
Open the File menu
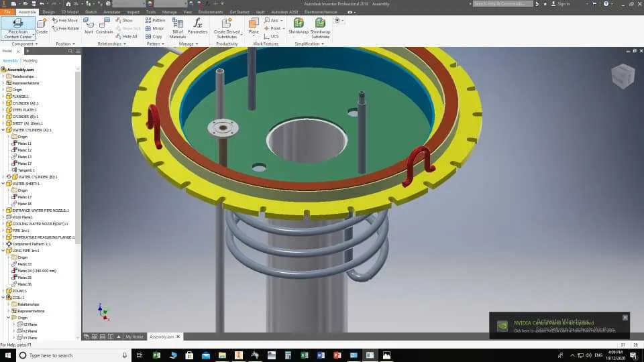tap(7, 11)
